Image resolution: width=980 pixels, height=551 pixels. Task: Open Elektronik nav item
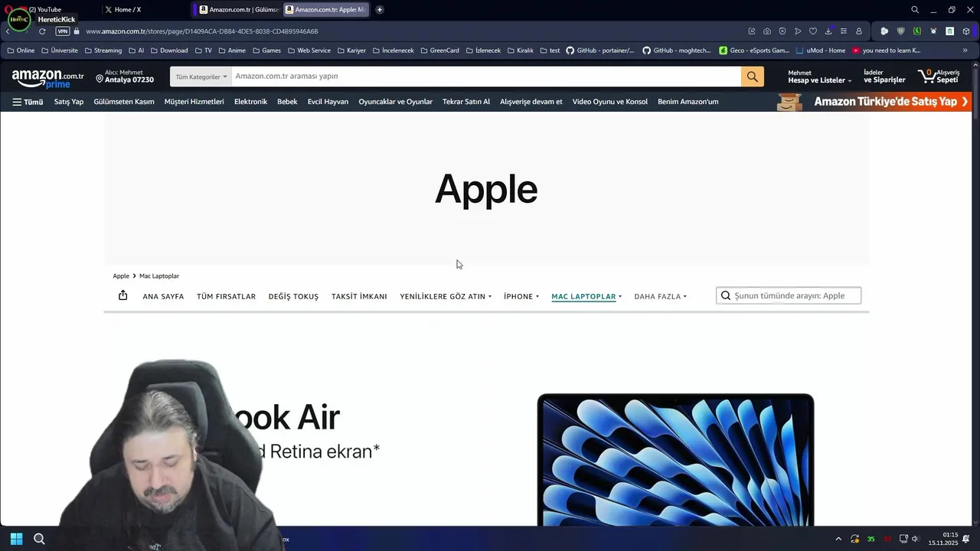pos(250,102)
